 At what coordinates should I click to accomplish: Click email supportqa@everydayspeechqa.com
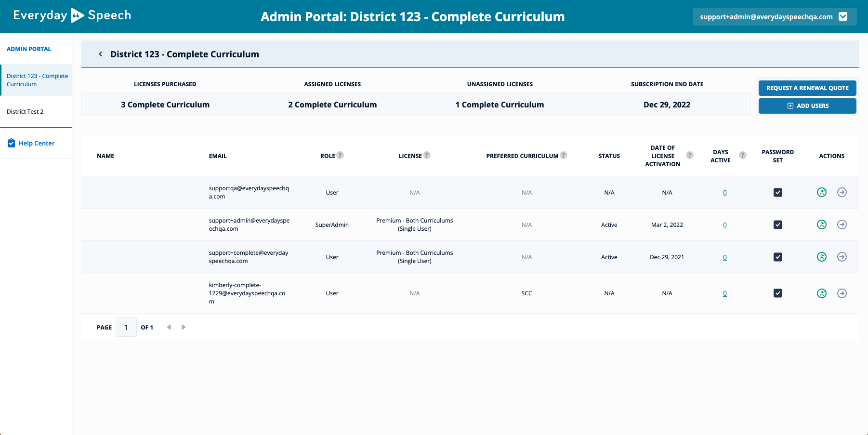point(249,192)
